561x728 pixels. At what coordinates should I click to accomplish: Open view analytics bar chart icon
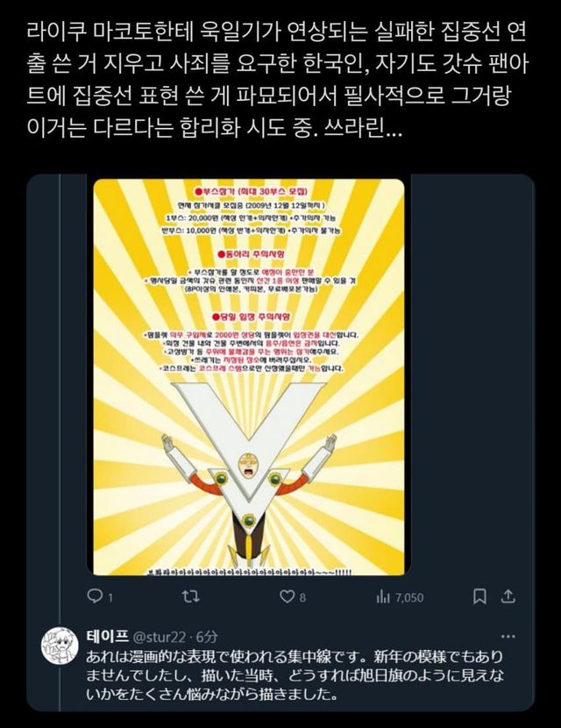[x=383, y=596]
